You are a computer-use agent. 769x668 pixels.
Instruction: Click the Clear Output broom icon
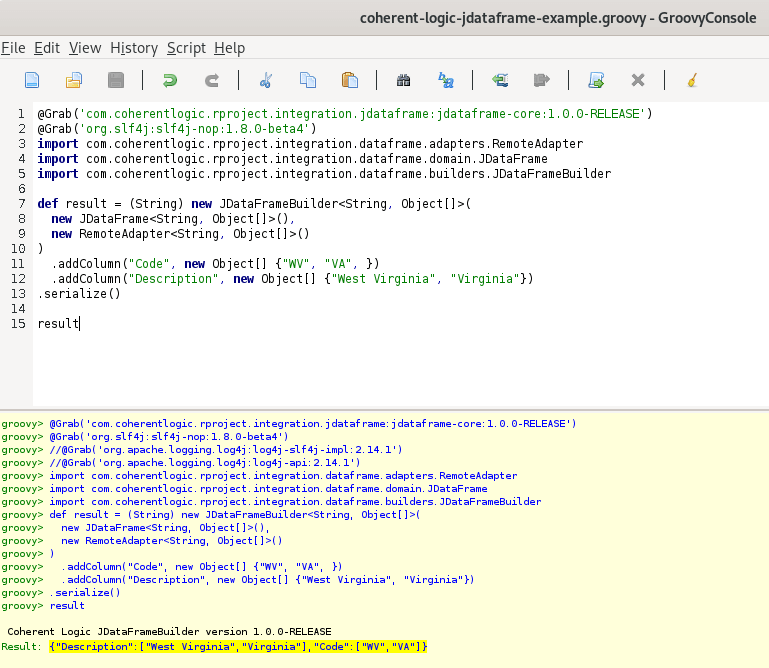(692, 80)
